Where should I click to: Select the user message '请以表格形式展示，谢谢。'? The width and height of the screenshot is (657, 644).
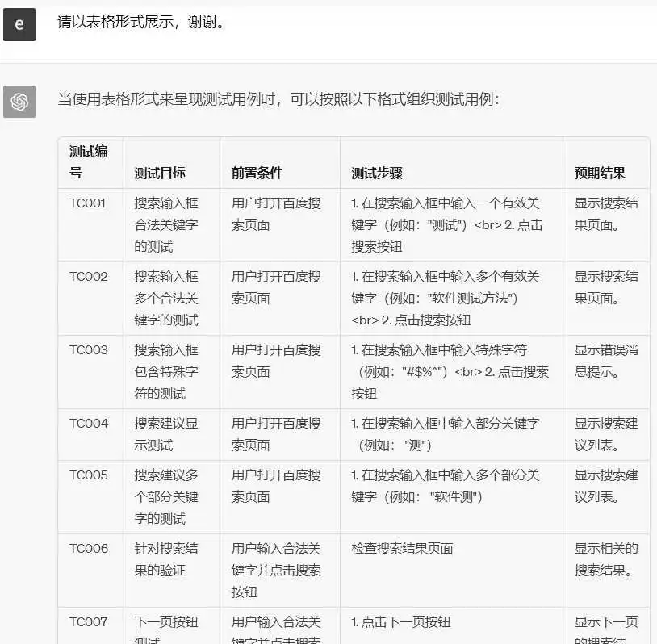tap(141, 22)
